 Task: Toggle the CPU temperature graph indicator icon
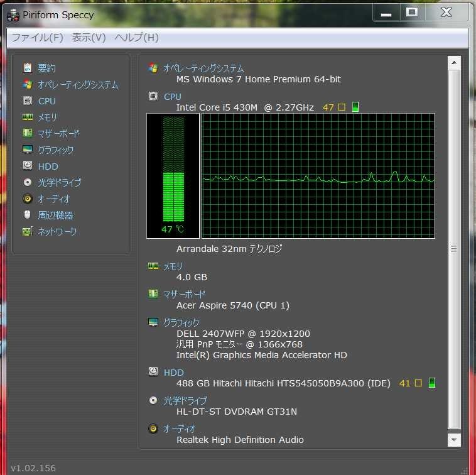pos(355,107)
